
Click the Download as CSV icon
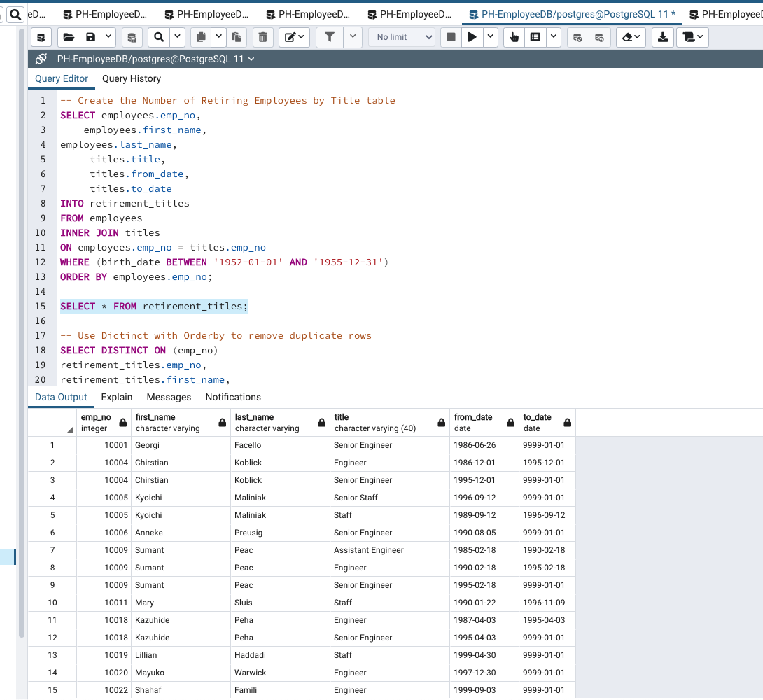click(663, 38)
